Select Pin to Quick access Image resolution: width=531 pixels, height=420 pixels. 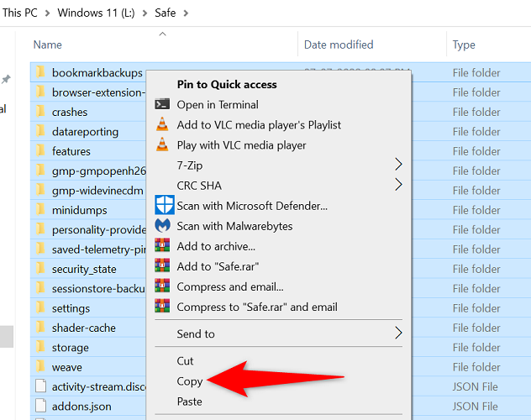click(x=227, y=84)
